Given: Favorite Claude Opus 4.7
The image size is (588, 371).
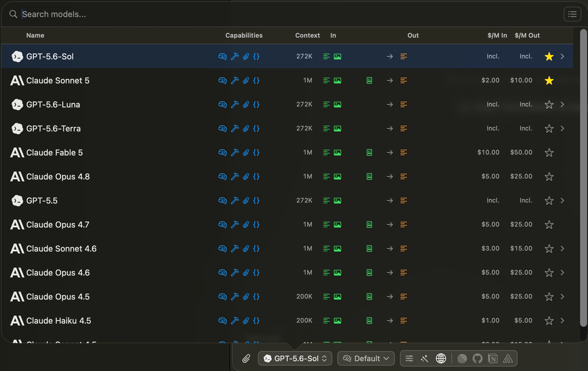Looking at the screenshot, I should (x=549, y=224).
